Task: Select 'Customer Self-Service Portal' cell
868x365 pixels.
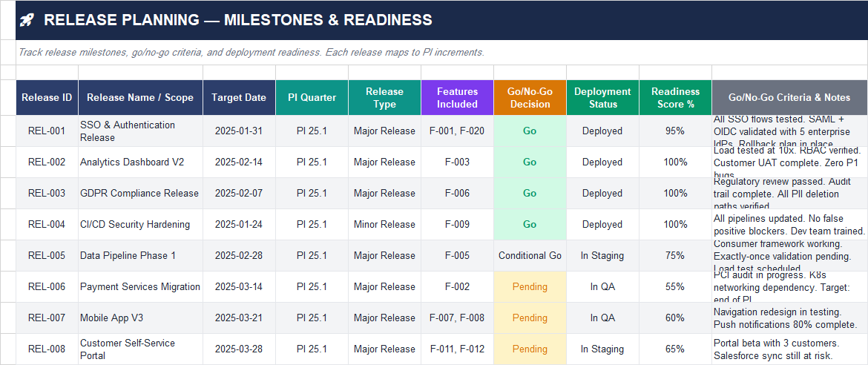Action: click(141, 349)
